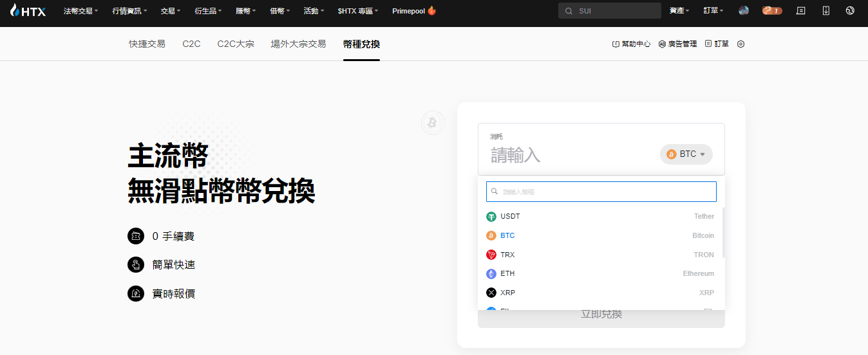
Task: Click the 實時報價 quote icon
Action: tap(136, 293)
